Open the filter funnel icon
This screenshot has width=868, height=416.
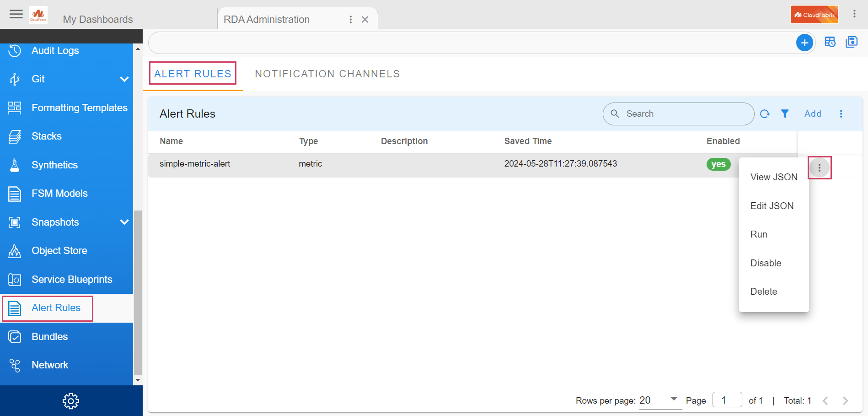(785, 114)
